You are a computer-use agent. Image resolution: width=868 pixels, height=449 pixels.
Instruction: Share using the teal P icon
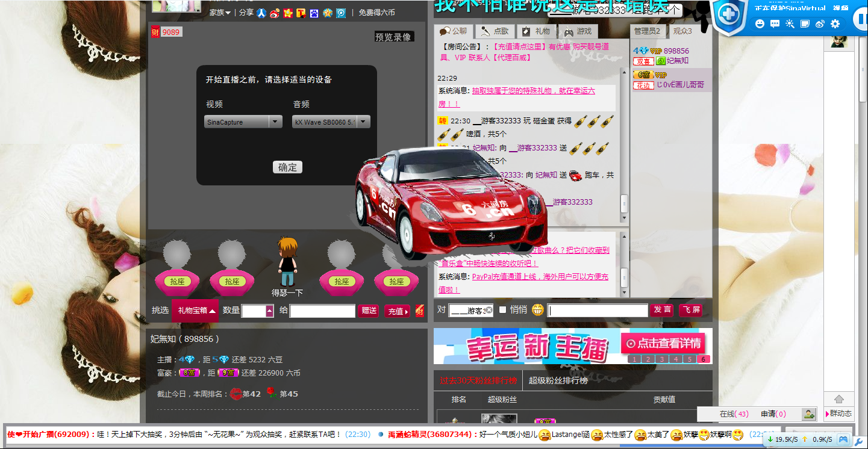(341, 13)
